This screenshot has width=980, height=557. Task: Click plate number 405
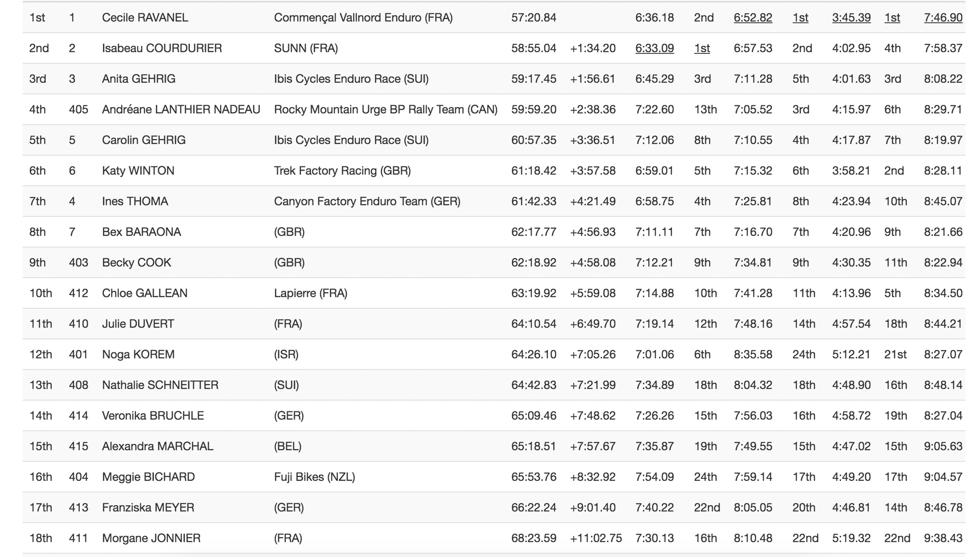tap(78, 110)
